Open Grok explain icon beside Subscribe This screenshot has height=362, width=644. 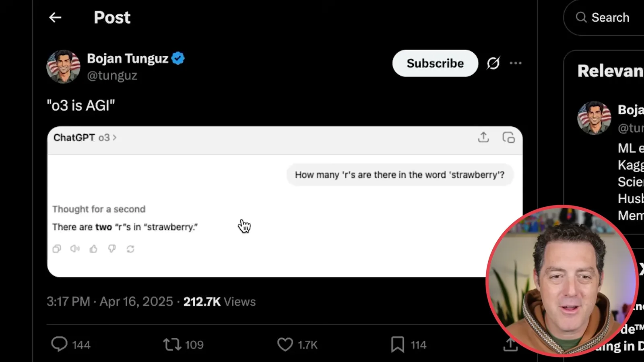click(x=493, y=63)
